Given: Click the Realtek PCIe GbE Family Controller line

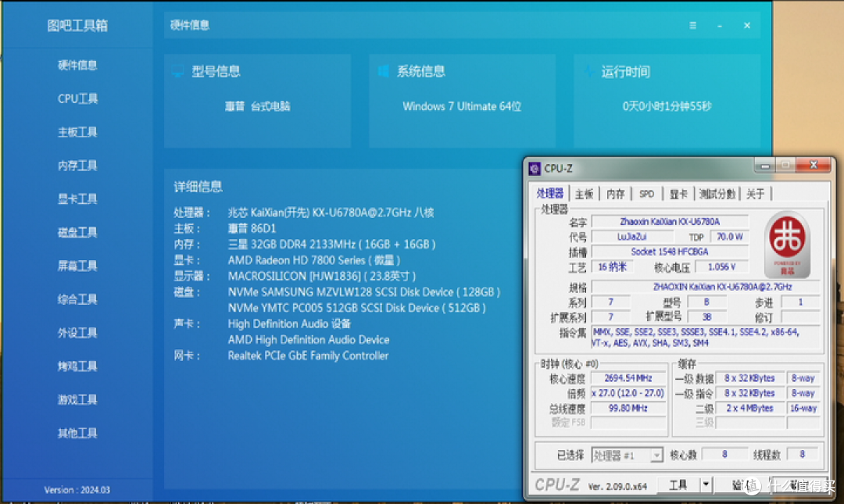Looking at the screenshot, I should pyautogui.click(x=308, y=356).
